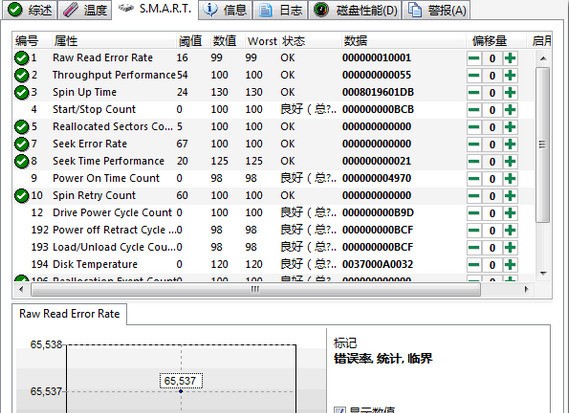The image size is (569, 413).
Task: Click the green check icon beside Seek Error Rate
Action: point(21,144)
